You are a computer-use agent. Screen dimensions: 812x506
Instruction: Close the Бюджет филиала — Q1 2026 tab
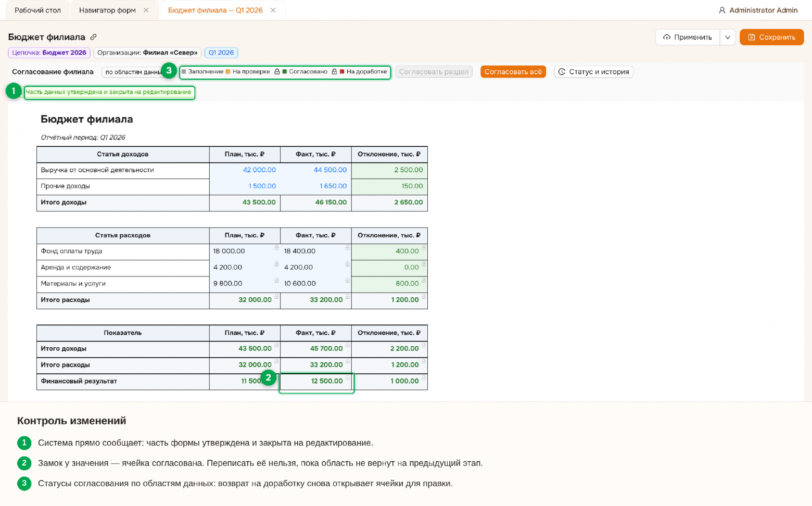pos(273,10)
